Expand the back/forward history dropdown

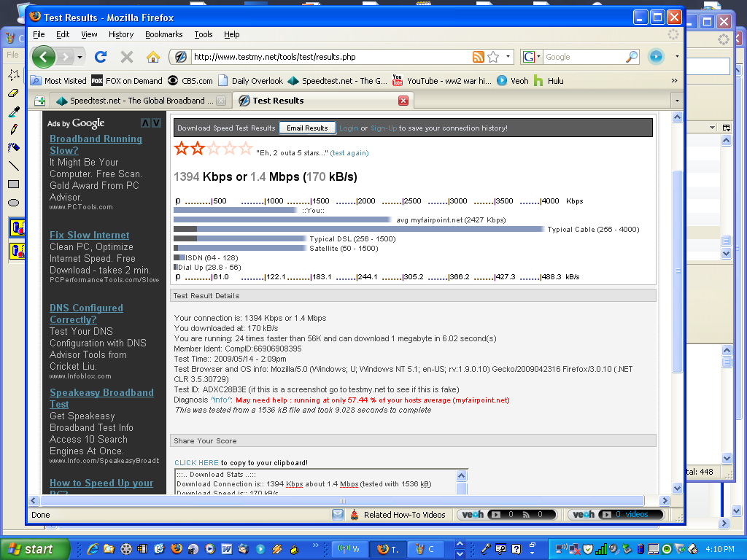tap(80, 57)
